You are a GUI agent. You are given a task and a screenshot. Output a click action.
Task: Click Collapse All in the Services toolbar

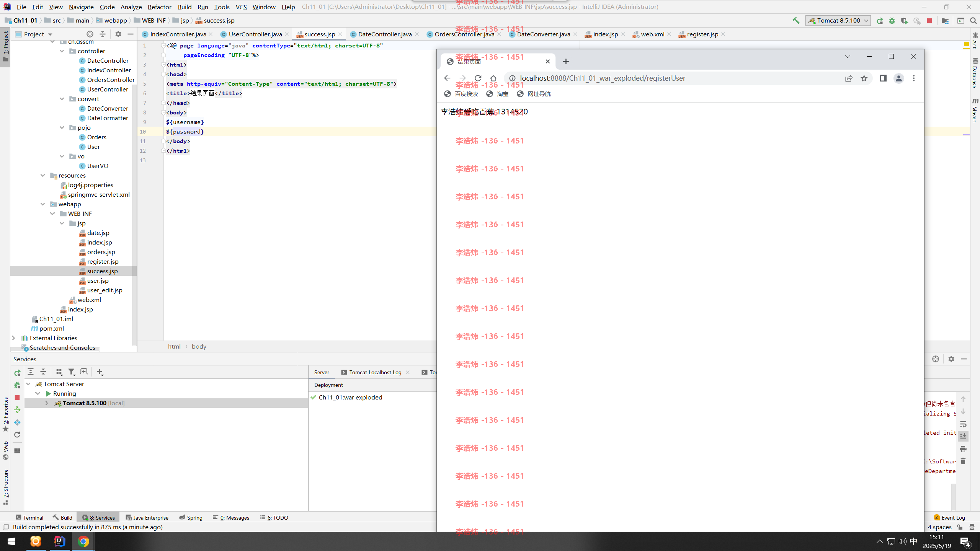pyautogui.click(x=43, y=372)
